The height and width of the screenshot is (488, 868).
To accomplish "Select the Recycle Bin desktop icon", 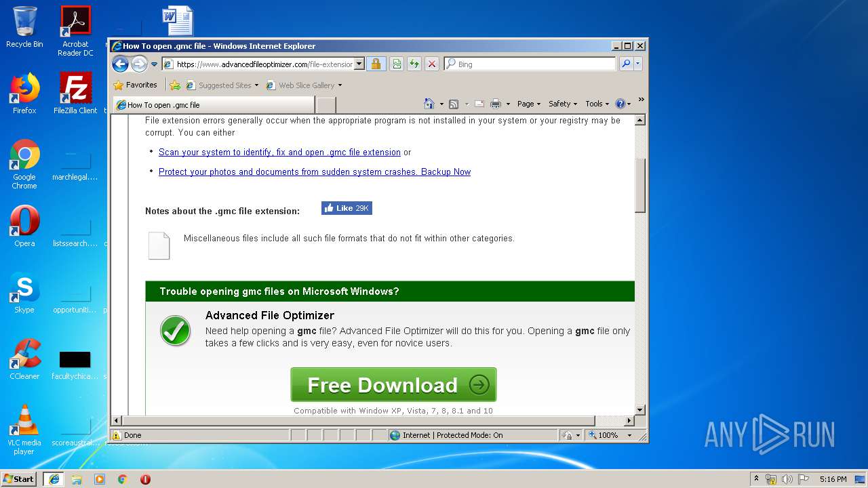I will (24, 27).
